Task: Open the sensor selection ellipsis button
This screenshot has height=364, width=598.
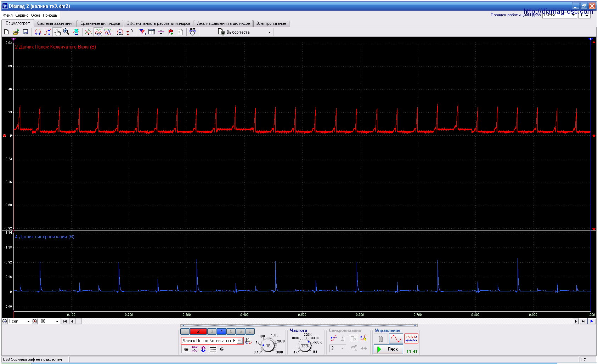Action: pyautogui.click(x=240, y=341)
